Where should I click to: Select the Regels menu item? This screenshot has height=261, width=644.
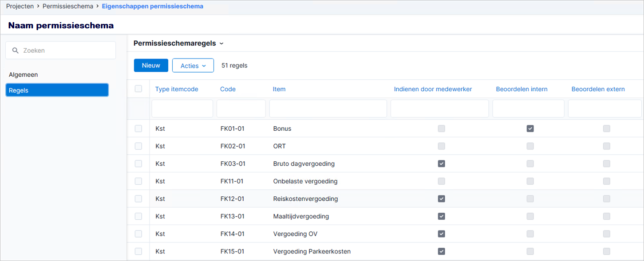point(57,90)
